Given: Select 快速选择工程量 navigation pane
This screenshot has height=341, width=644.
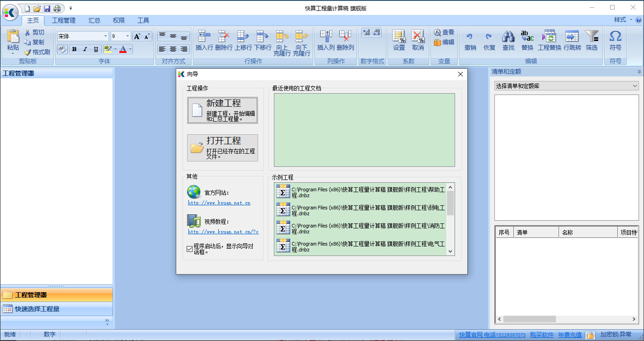Looking at the screenshot, I should [x=56, y=309].
